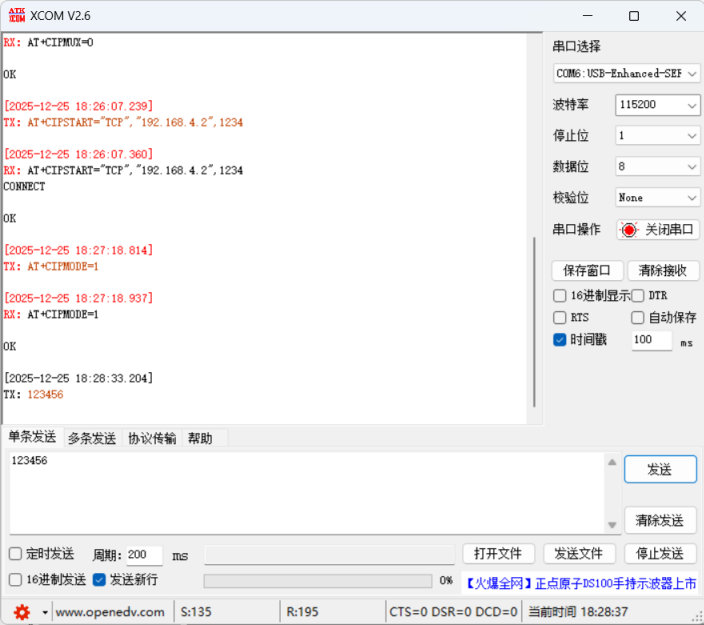Click the TX: 123456 log line
The height and width of the screenshot is (625, 704).
coord(34,394)
